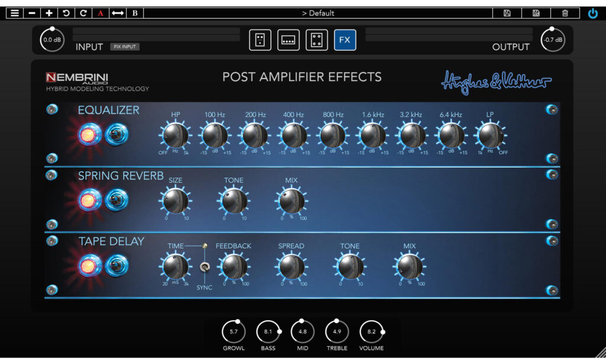Screen dimensions: 606x364
Task: Click the output gain knob at -0.7 dB
Action: (553, 40)
